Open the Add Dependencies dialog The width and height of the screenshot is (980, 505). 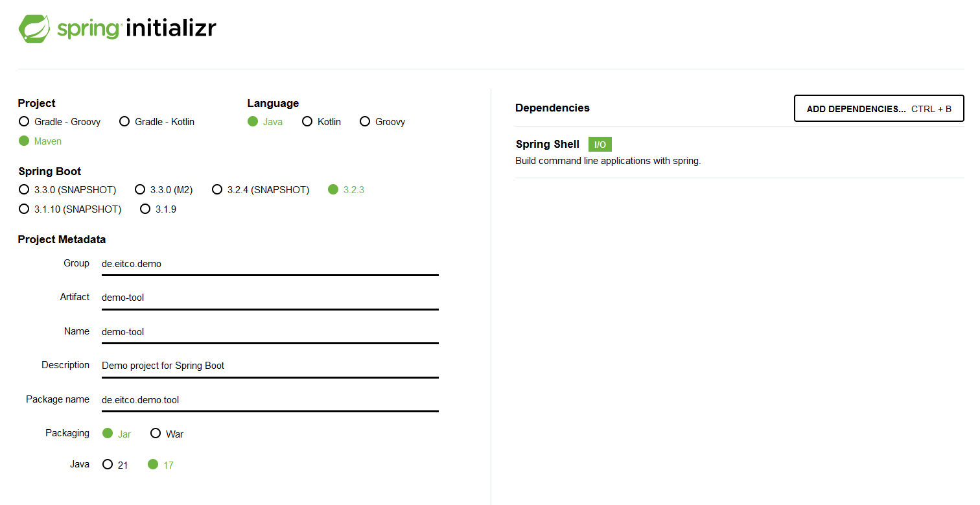pyautogui.click(x=879, y=108)
